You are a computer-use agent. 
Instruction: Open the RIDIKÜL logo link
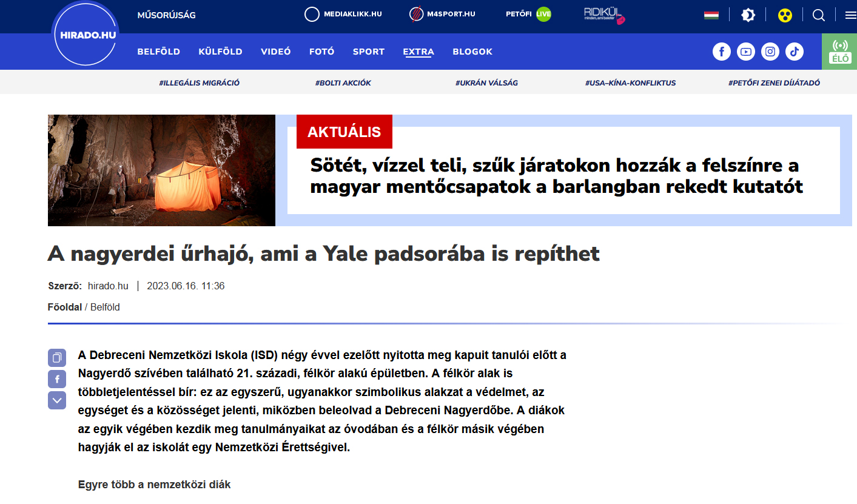click(x=604, y=15)
